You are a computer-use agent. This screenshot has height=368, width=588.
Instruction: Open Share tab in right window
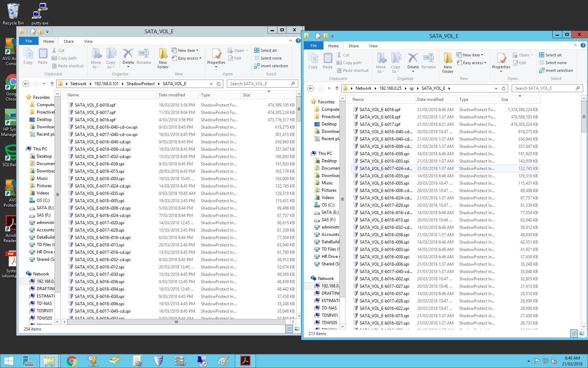tap(353, 46)
